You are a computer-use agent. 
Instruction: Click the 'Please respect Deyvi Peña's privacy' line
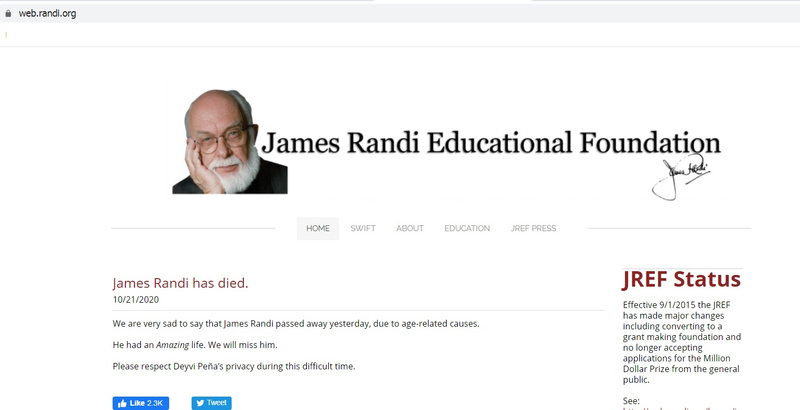click(234, 366)
